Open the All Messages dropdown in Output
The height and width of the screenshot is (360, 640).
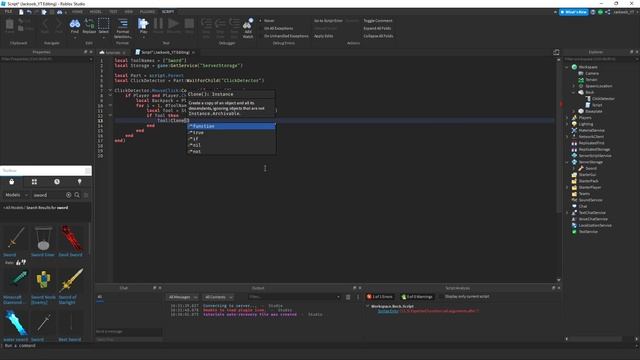tap(183, 297)
